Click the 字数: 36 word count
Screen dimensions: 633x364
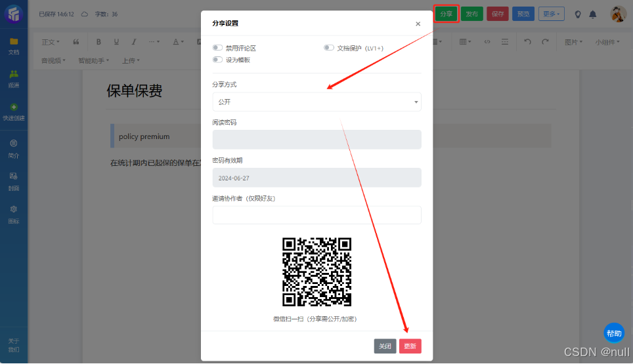pyautogui.click(x=106, y=14)
